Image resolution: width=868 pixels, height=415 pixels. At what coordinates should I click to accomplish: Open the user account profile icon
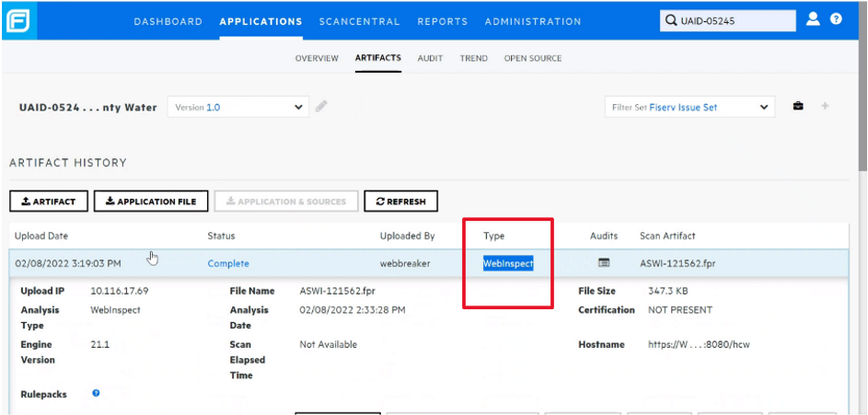pos(813,19)
